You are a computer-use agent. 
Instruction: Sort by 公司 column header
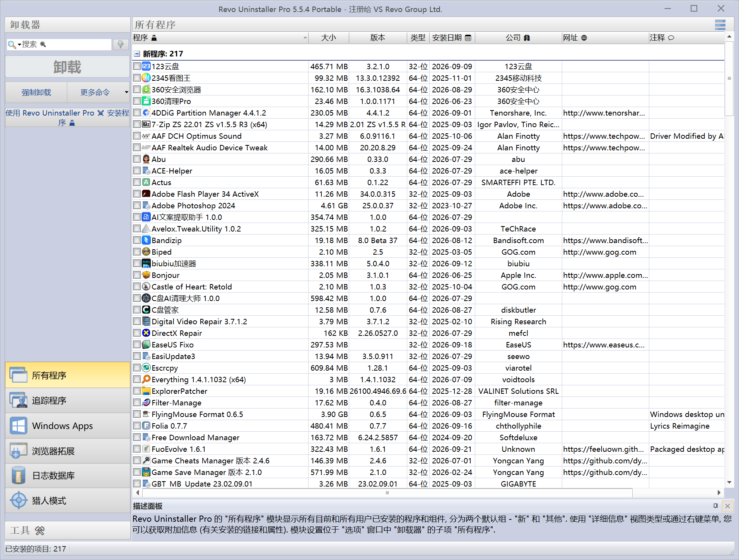coord(518,38)
